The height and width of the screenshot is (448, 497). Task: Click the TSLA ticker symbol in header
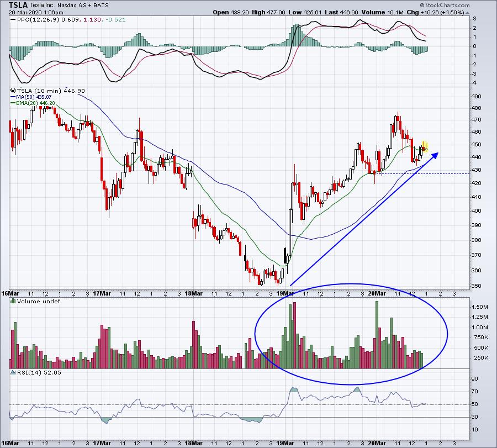(x=18, y=4)
